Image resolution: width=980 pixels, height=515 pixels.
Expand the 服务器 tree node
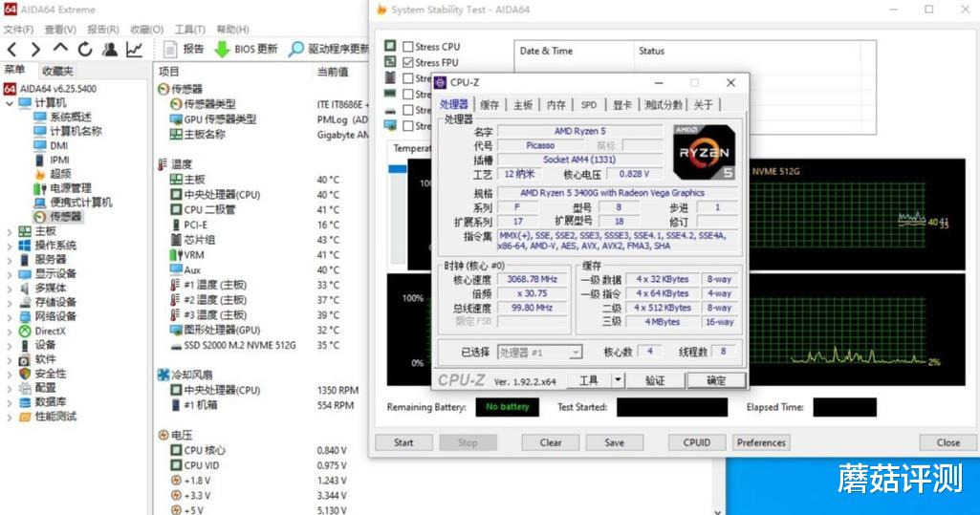[9, 260]
